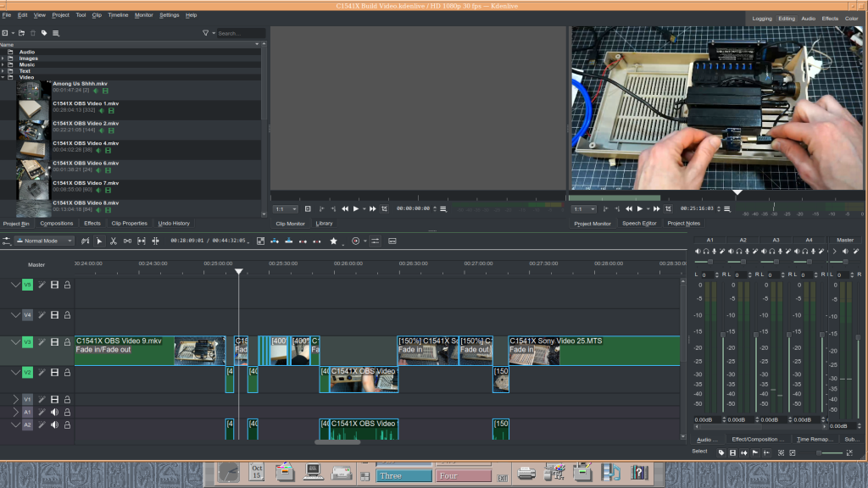The height and width of the screenshot is (488, 868).
Task: Hide video on track V3
Action: pos(54,342)
